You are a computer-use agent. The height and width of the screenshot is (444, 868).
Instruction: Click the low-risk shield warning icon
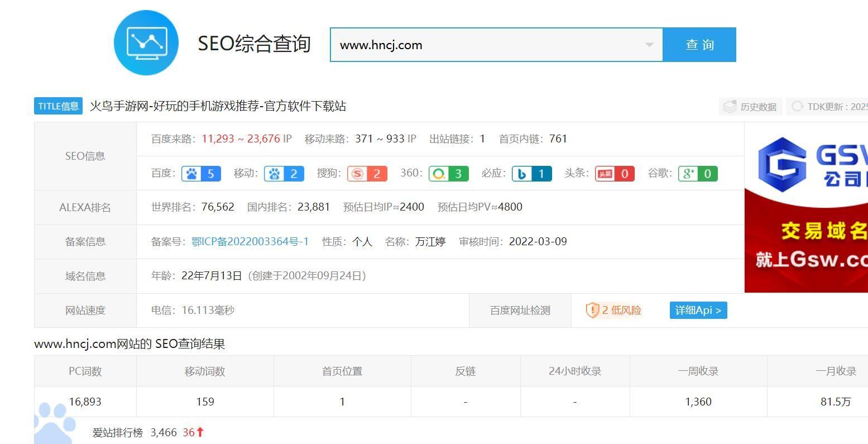pos(592,311)
